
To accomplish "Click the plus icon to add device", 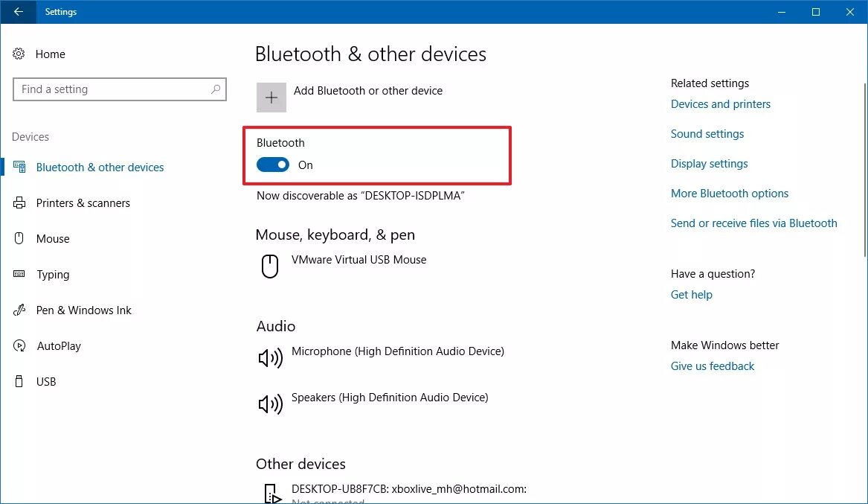I will (x=271, y=98).
